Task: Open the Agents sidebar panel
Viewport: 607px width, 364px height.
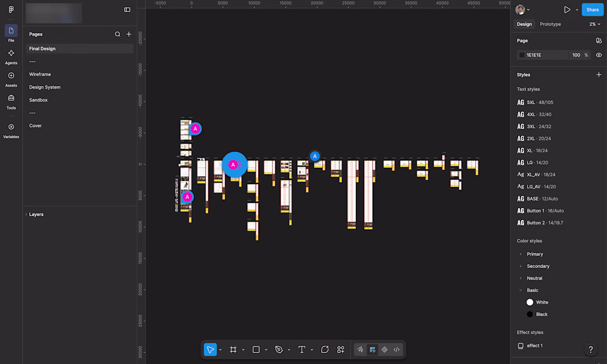Action: click(11, 56)
